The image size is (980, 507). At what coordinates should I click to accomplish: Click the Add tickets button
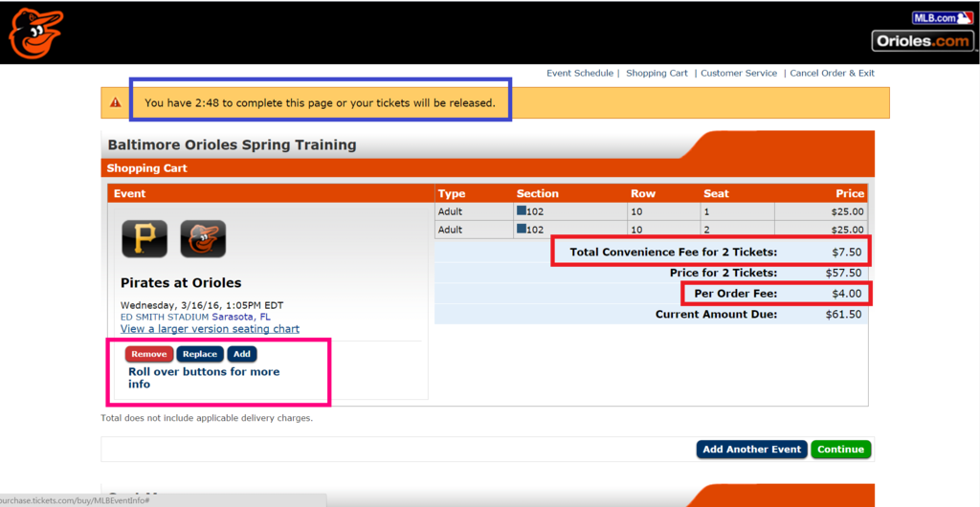pos(242,354)
